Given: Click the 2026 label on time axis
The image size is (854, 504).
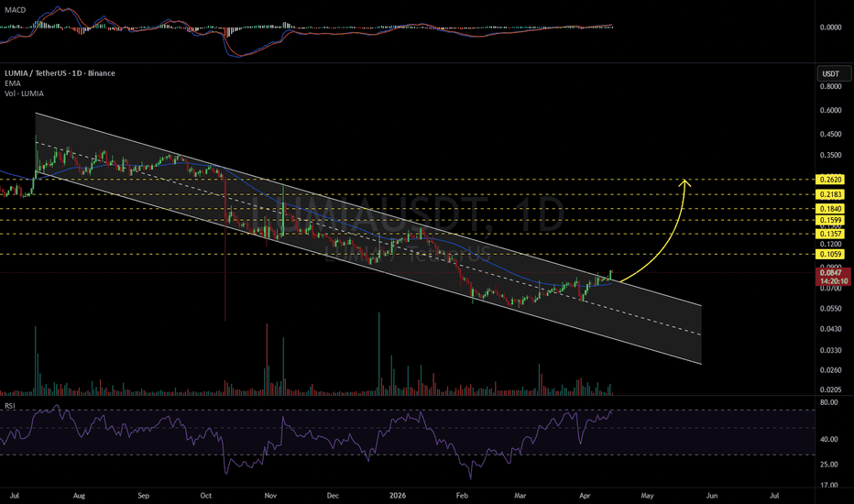Looking at the screenshot, I should (x=398, y=496).
